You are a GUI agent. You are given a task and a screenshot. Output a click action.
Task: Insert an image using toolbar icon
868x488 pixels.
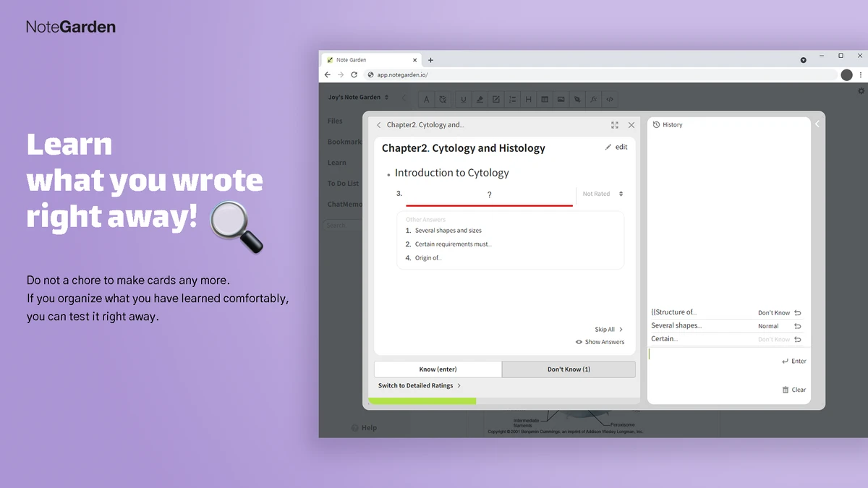tap(561, 100)
